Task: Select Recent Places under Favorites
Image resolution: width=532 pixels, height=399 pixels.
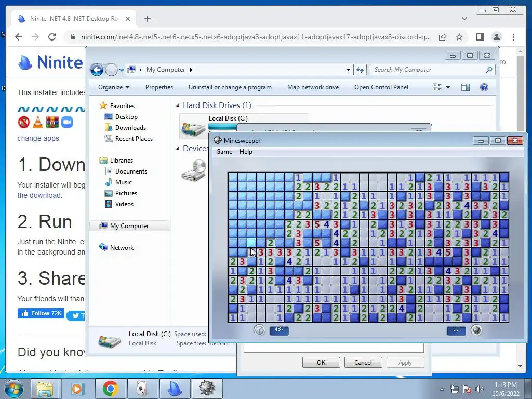Action: [129, 138]
